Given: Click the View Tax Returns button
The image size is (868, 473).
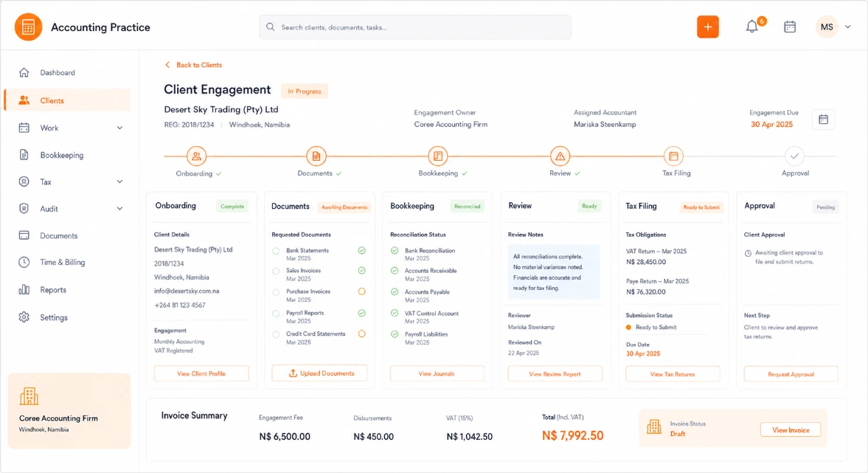Looking at the screenshot, I should [673, 374].
